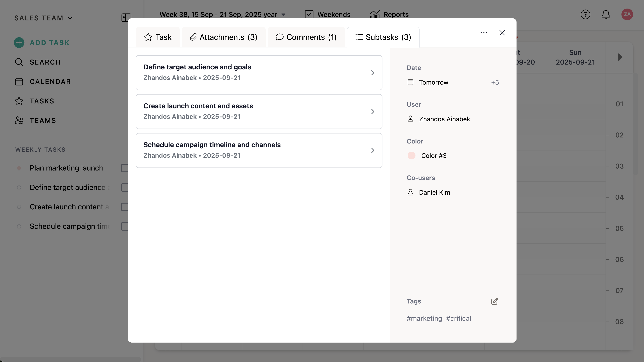Image resolution: width=644 pixels, height=362 pixels.
Task: Click the Tomorrow date field
Action: (x=434, y=82)
